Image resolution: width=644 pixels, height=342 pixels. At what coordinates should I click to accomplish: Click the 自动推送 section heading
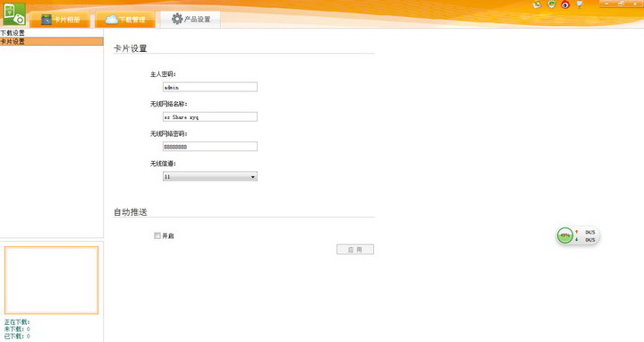point(131,212)
